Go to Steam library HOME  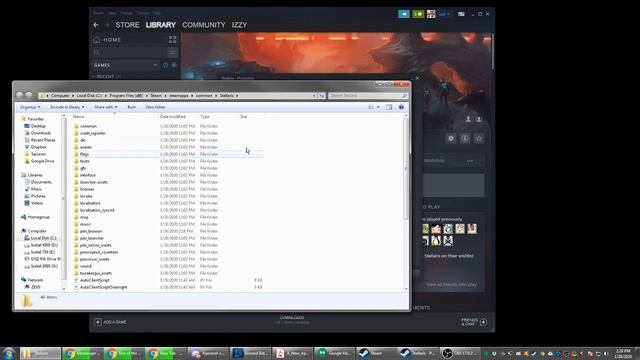pyautogui.click(x=111, y=40)
